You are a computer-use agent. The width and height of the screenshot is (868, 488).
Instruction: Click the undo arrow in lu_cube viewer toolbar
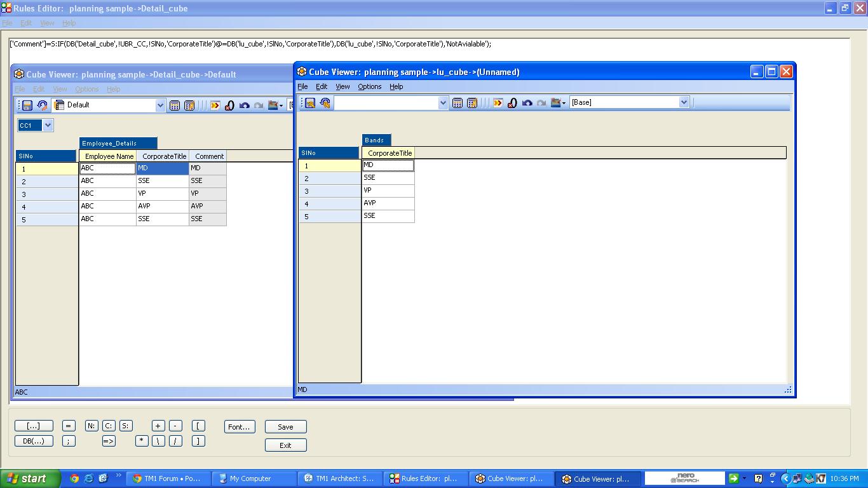(527, 102)
